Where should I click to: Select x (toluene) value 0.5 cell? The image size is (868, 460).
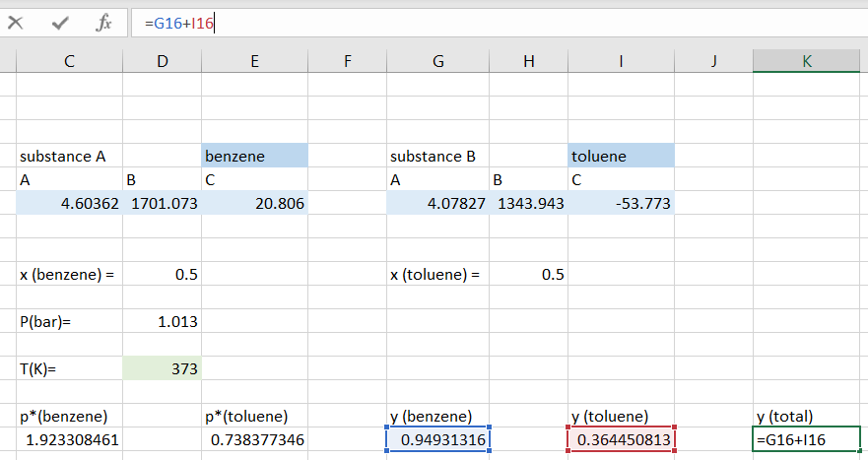[529, 274]
